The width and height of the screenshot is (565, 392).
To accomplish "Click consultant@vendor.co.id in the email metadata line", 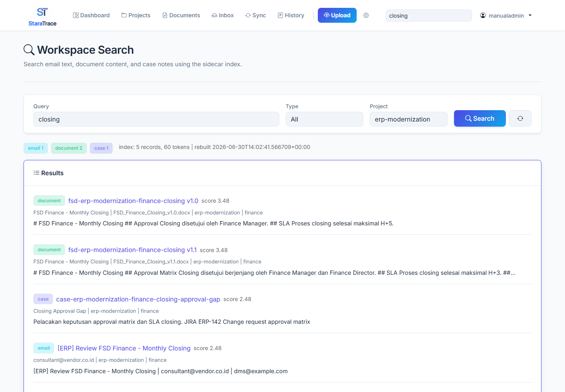I will [64, 360].
